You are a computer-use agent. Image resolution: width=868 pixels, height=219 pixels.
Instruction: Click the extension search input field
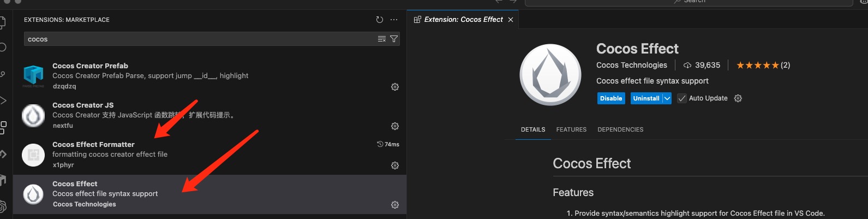[196, 39]
